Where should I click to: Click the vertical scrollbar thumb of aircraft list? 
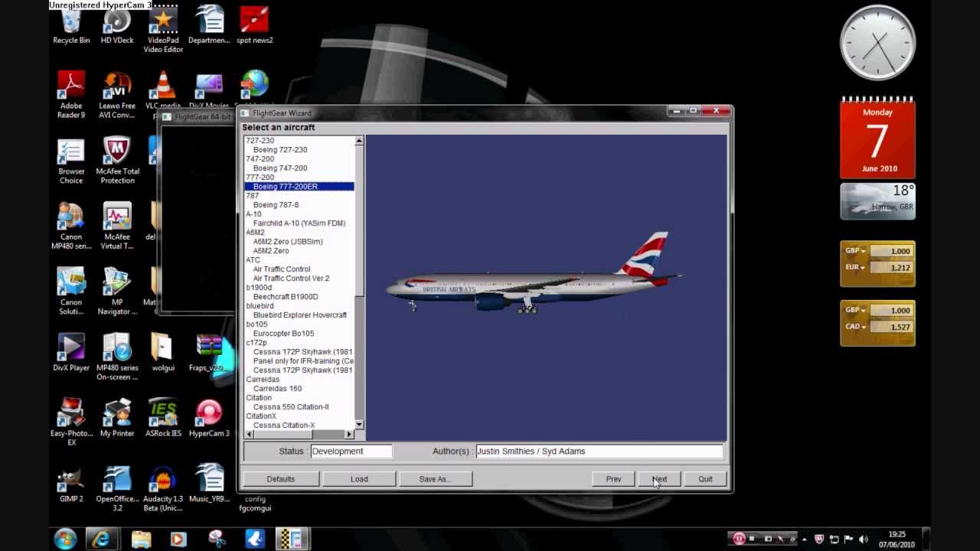pos(359,222)
